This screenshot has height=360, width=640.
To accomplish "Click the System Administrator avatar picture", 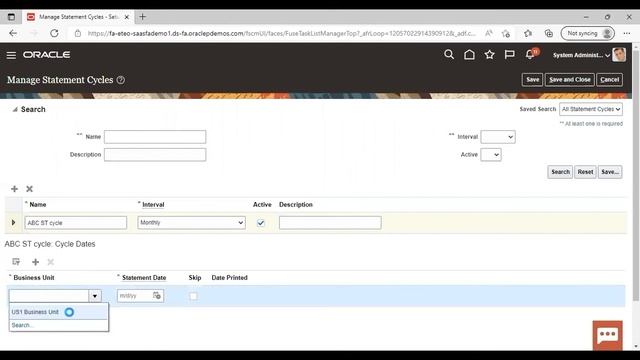I will (x=619, y=55).
